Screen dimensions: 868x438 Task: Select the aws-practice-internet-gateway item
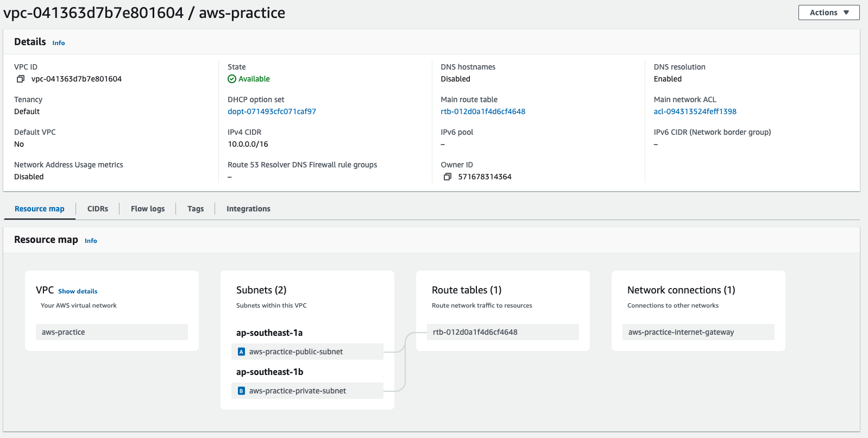click(699, 332)
